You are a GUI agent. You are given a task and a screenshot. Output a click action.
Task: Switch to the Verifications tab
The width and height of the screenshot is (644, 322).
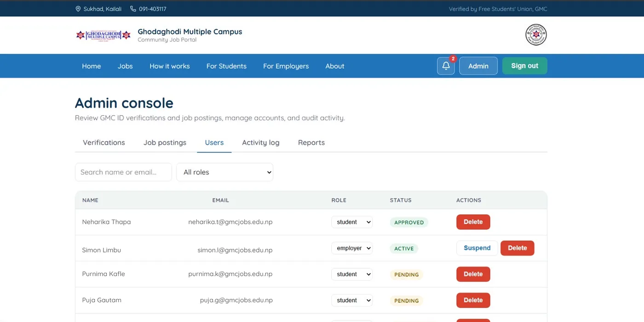pos(104,142)
